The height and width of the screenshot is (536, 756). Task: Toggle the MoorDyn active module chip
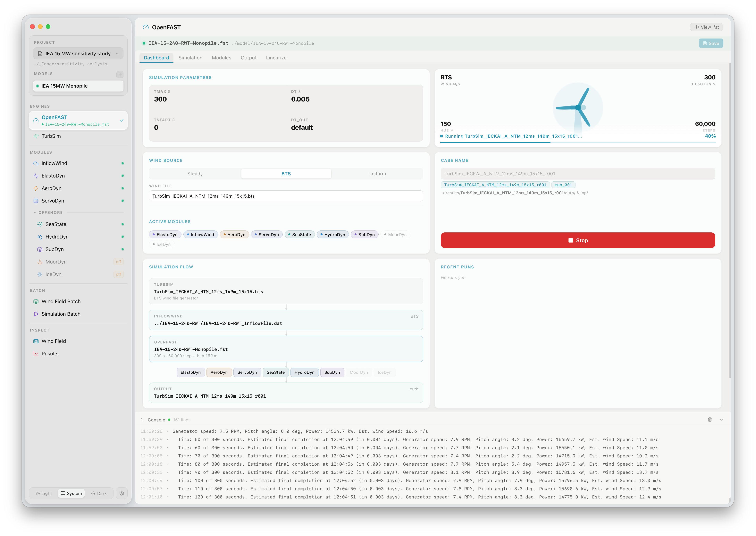click(x=395, y=235)
